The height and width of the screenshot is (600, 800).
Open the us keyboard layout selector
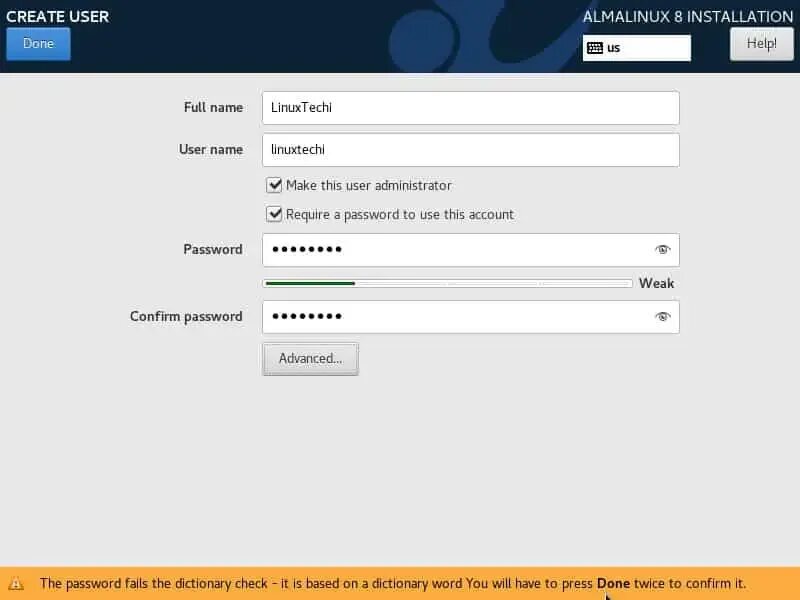pos(637,48)
